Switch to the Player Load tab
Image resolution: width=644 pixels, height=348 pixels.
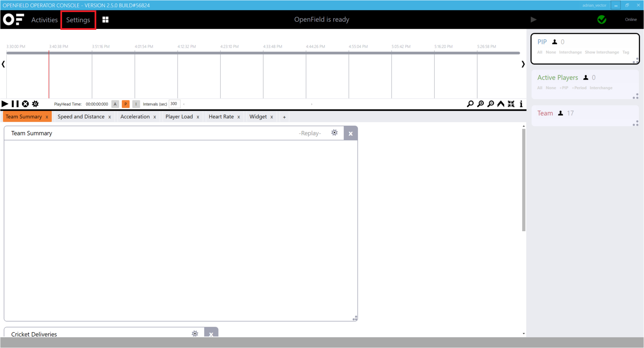point(179,117)
